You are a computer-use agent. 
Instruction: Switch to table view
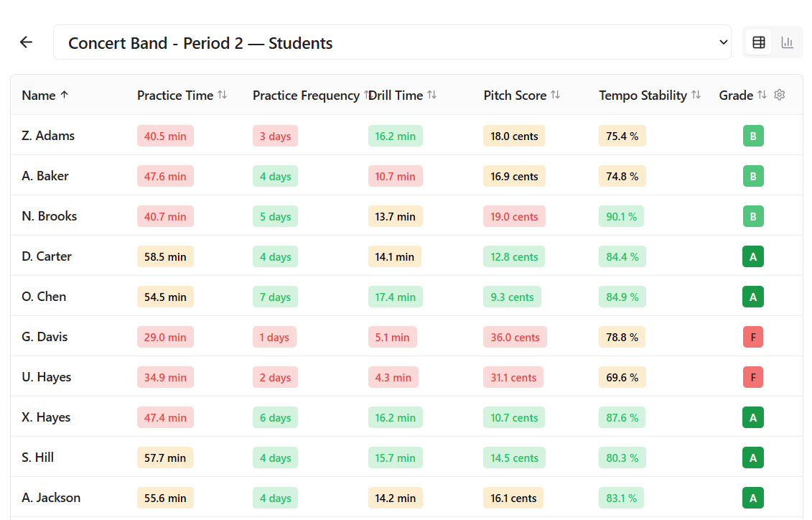tap(759, 42)
